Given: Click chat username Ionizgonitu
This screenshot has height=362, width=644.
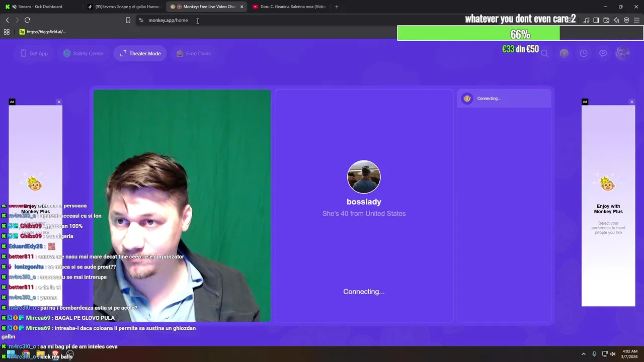Looking at the screenshot, I should [x=29, y=267].
